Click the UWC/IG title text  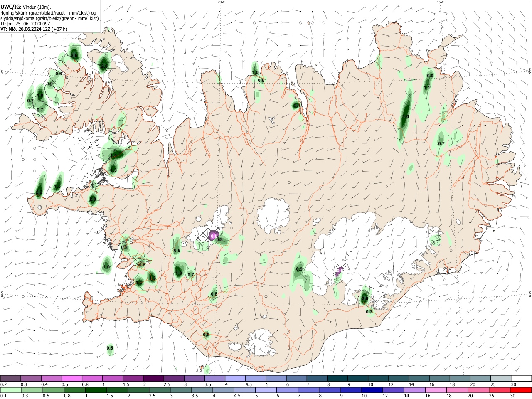(x=10, y=7)
